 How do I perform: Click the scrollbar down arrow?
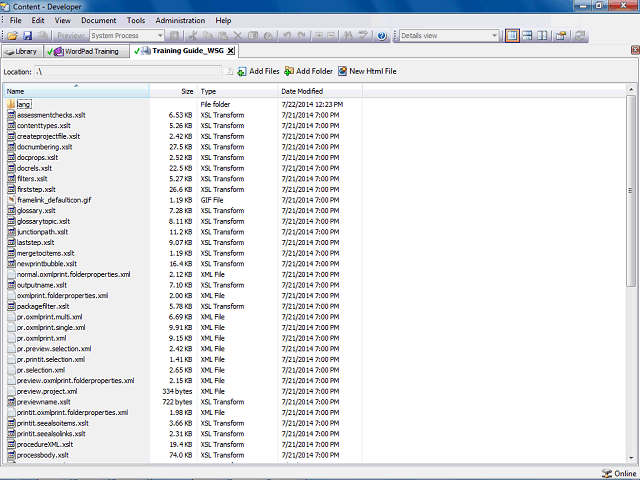tap(631, 458)
